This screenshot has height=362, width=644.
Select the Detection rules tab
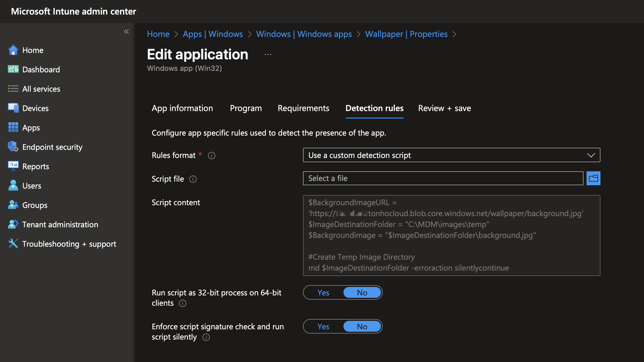(x=374, y=108)
